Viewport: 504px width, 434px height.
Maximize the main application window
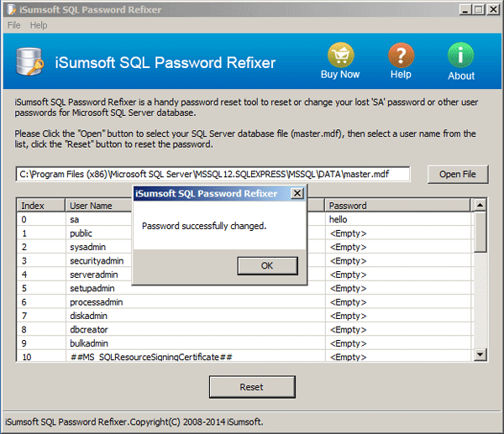(x=478, y=9)
